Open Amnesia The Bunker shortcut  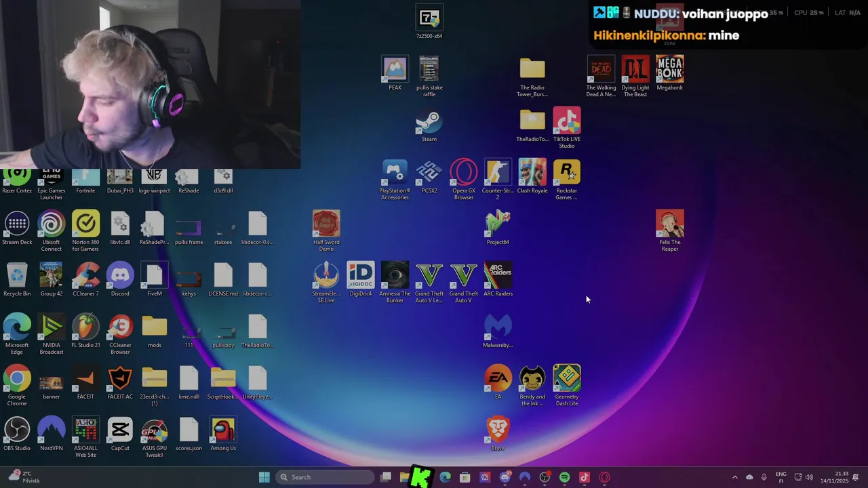[x=395, y=282]
